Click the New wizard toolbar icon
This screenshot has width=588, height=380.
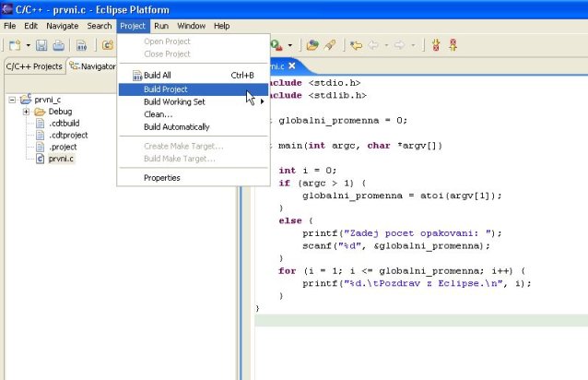tap(15, 45)
